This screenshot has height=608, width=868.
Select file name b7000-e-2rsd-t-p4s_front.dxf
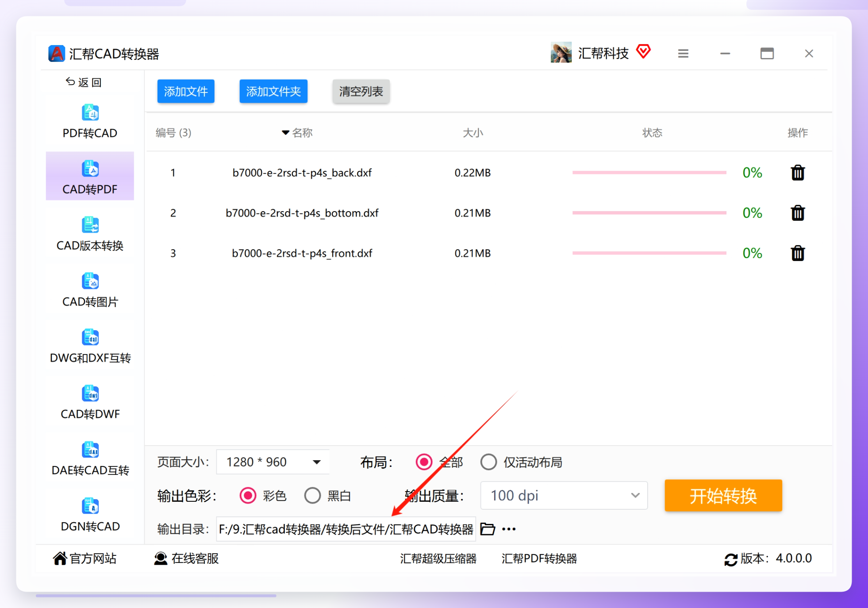tap(302, 253)
